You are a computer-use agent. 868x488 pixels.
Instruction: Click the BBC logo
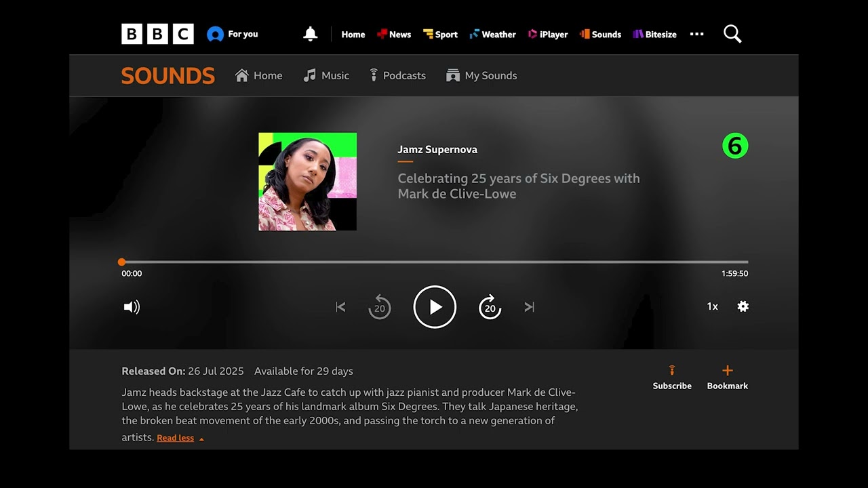click(x=157, y=34)
